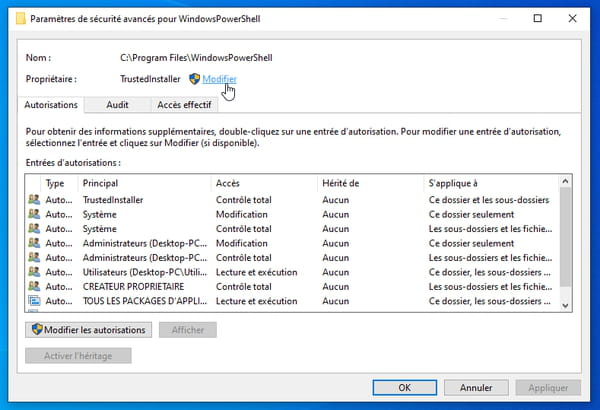Click package icon of TOUS LES PACKAGES row

coord(34,301)
